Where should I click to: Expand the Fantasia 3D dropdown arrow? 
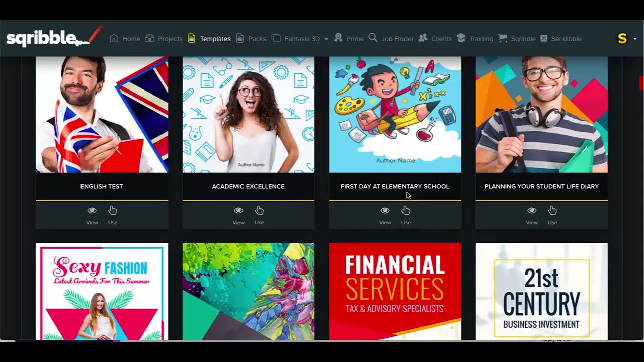click(326, 39)
